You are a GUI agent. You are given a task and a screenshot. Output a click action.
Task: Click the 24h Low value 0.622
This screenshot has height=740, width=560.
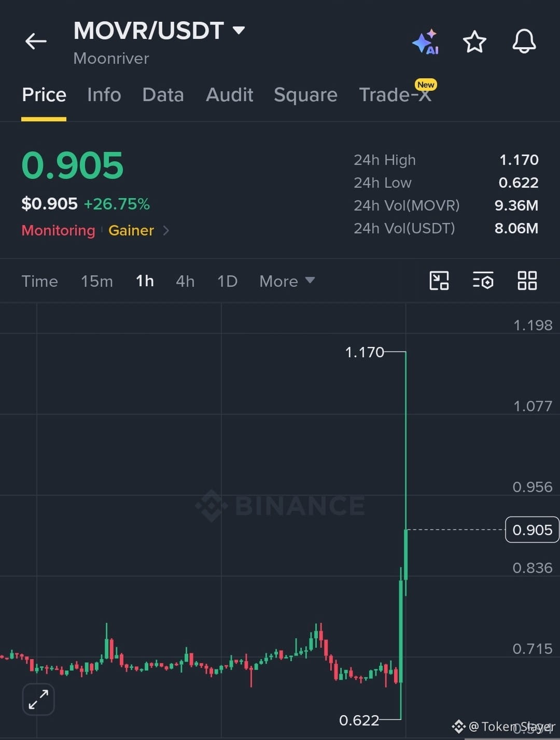tap(519, 183)
